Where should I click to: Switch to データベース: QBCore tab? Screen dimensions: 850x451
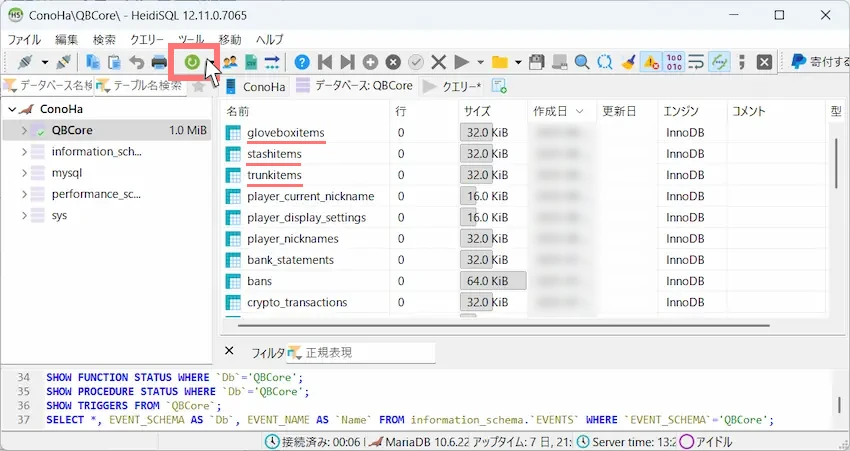tap(355, 86)
